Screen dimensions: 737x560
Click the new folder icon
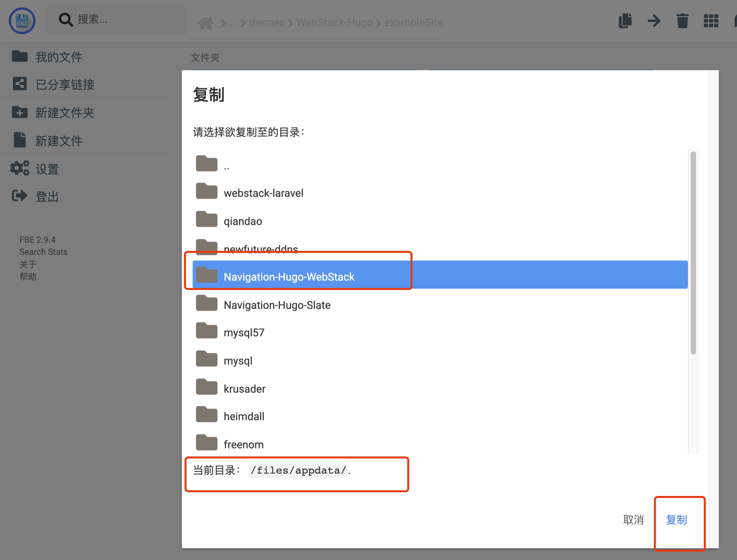pyautogui.click(x=20, y=112)
